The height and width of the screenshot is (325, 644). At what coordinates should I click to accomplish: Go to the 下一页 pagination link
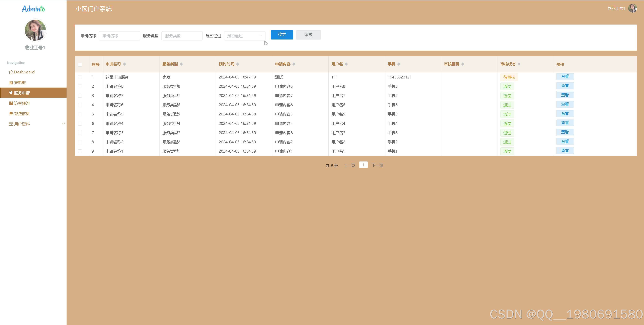377,165
